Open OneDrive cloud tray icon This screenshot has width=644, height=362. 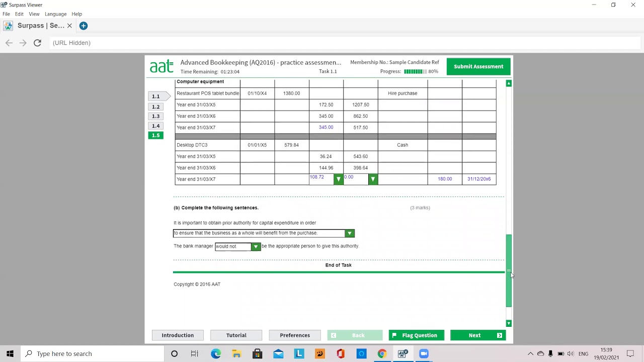point(540,353)
